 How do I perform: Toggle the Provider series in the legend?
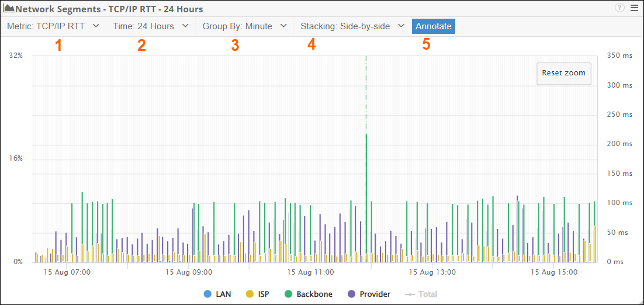369,294
